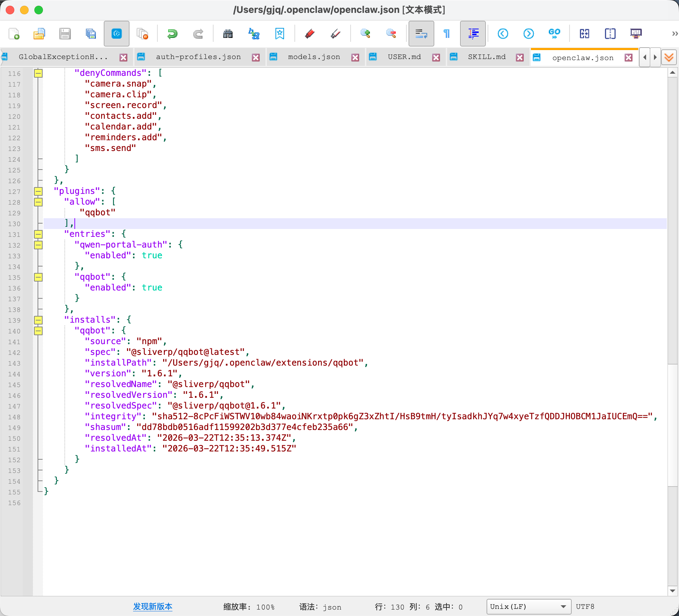
Task: Toggle indent guides button
Action: point(473,34)
